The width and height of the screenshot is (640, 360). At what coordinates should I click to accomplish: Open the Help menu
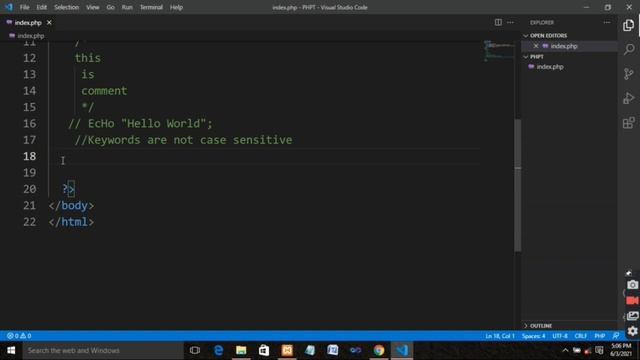pos(176,7)
